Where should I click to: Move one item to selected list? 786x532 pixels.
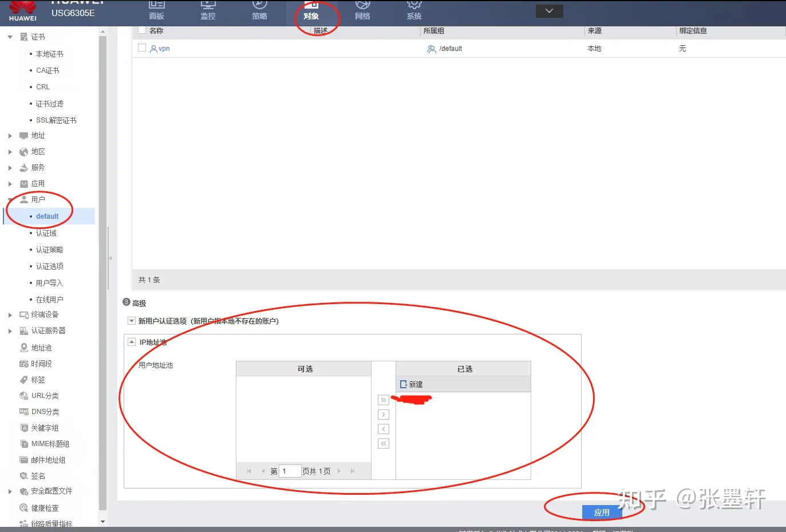click(x=384, y=415)
